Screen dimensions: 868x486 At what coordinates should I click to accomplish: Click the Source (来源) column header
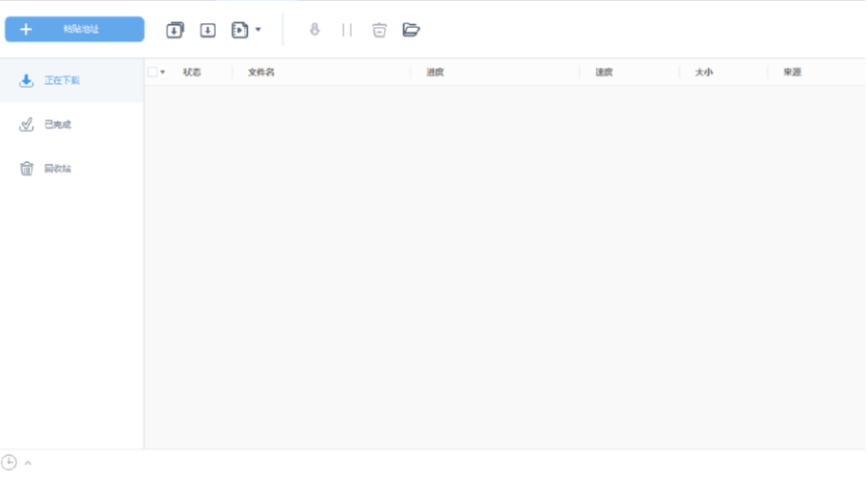[792, 72]
